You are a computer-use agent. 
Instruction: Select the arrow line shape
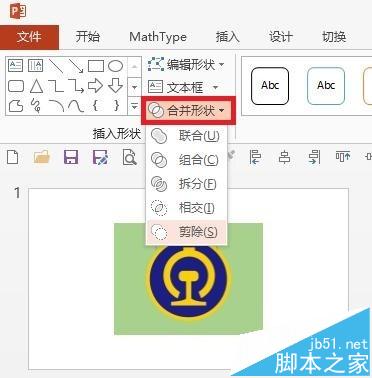pyautogui.click(x=76, y=66)
